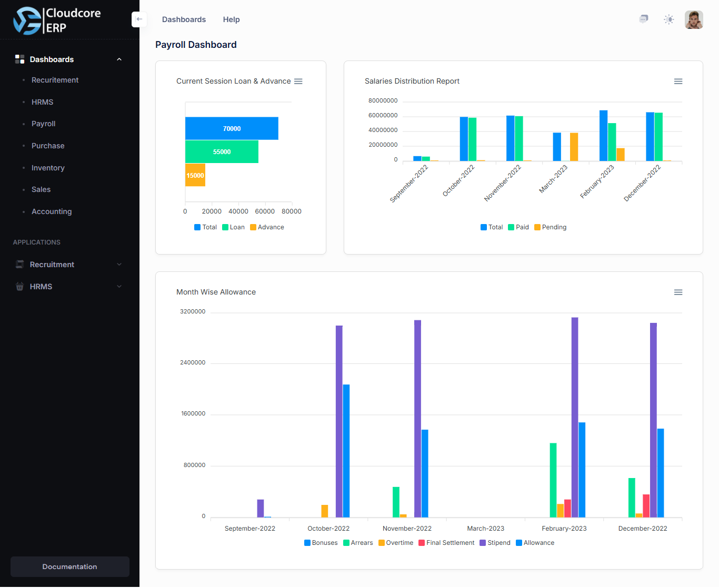Click the HRMS application basket icon
This screenshot has height=588, width=719.
20,287
